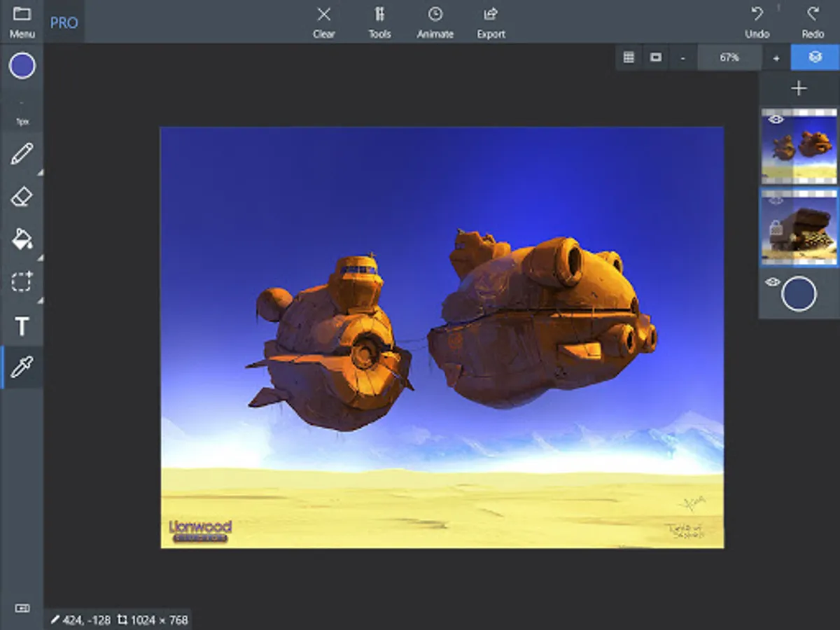Open the primary blue color swatch
The width and height of the screenshot is (840, 630).
22,66
